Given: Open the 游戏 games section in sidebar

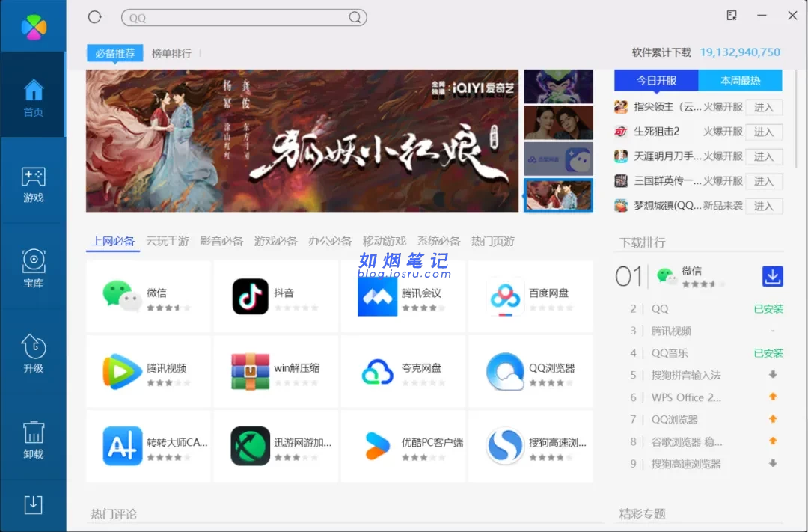Looking at the screenshot, I should (33, 184).
